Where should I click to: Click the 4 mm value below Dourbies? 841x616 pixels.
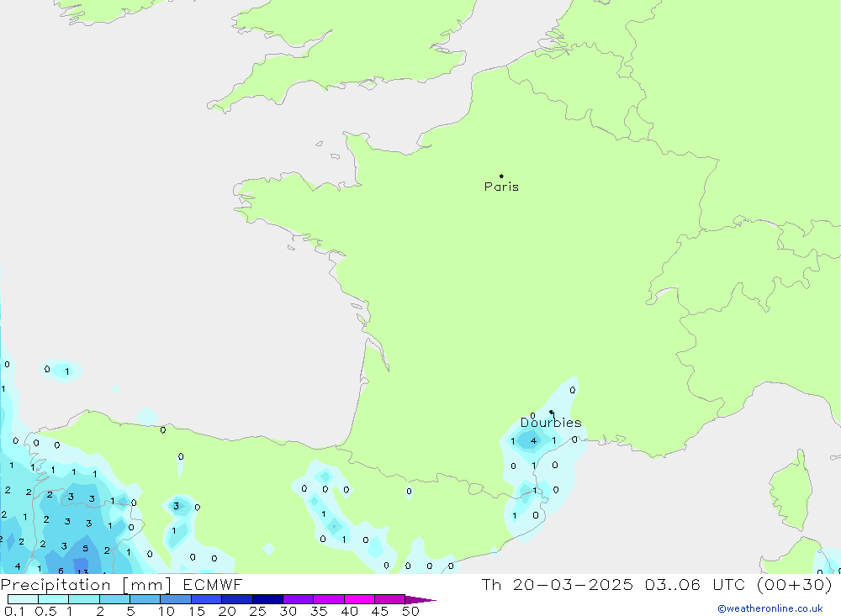[x=533, y=440]
